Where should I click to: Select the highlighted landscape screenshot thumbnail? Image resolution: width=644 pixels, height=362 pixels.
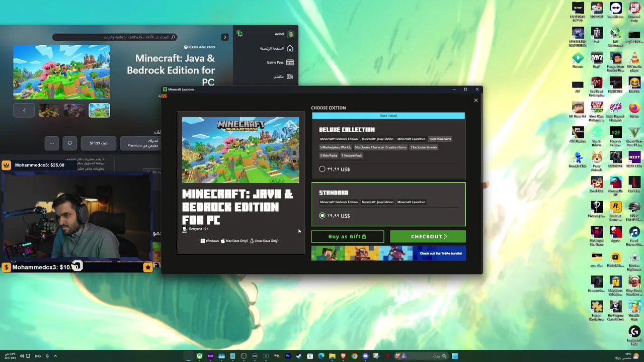pos(99,110)
